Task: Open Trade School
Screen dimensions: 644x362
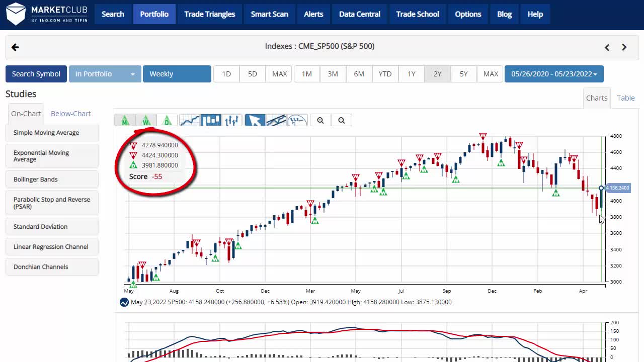Action: pyautogui.click(x=418, y=14)
